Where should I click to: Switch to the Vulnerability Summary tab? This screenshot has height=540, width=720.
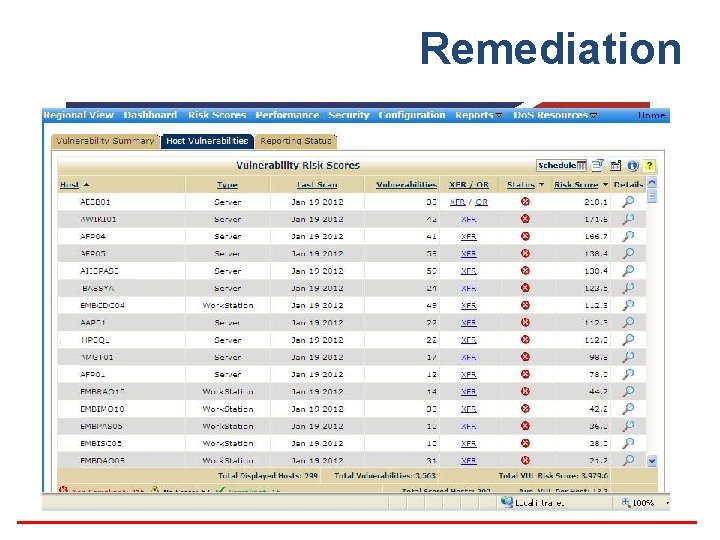click(x=105, y=141)
